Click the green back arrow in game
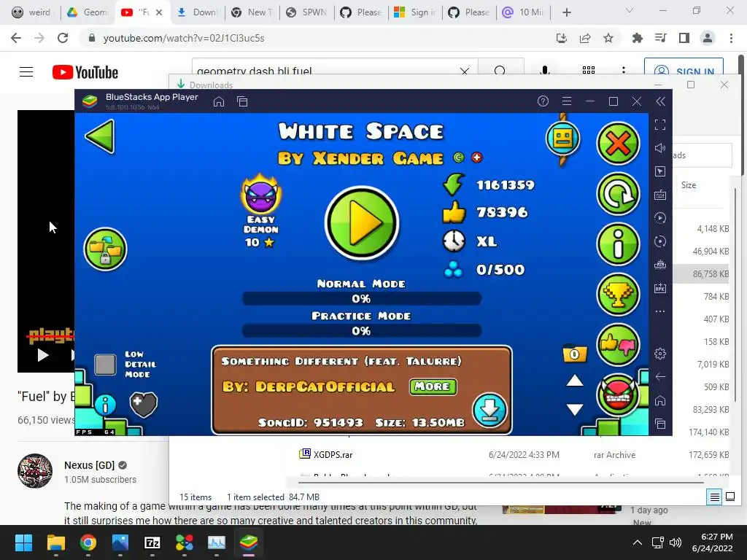 (101, 136)
